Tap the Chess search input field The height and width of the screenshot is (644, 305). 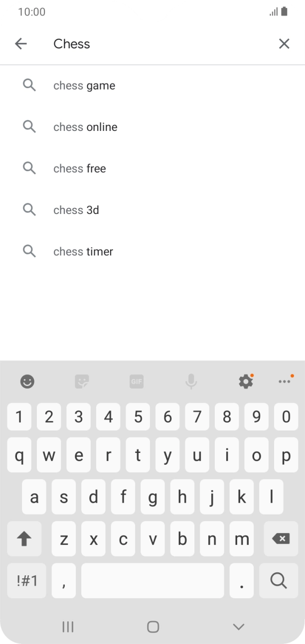click(150, 44)
